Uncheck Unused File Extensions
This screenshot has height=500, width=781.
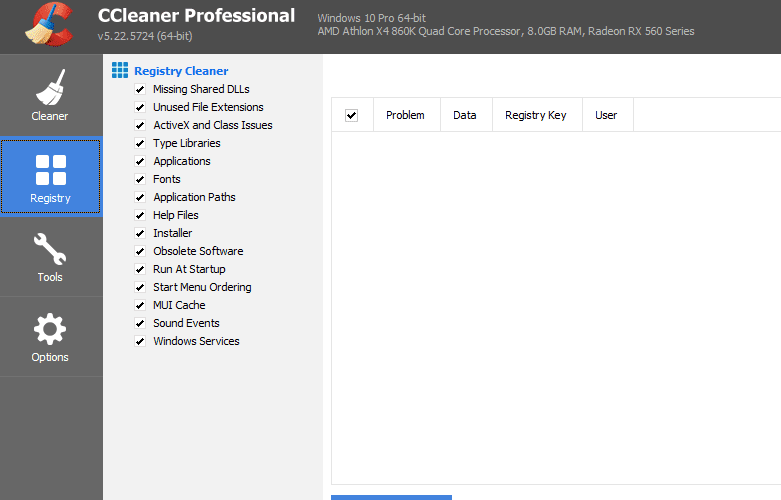click(140, 107)
